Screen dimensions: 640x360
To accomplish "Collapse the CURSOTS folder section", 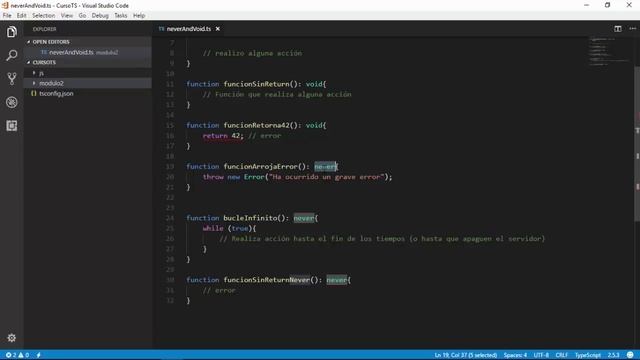I will click(29, 62).
